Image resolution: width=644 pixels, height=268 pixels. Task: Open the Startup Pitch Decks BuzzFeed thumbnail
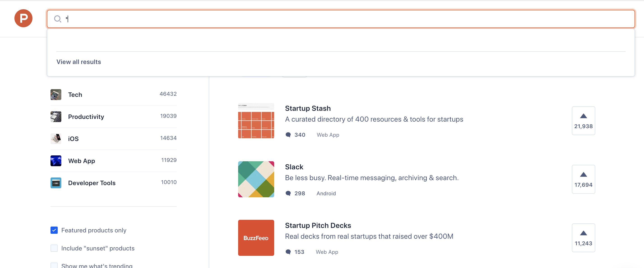pyautogui.click(x=256, y=238)
